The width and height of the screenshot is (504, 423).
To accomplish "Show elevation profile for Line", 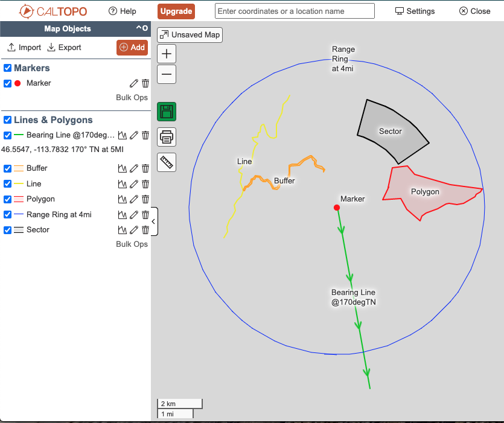I will 123,184.
